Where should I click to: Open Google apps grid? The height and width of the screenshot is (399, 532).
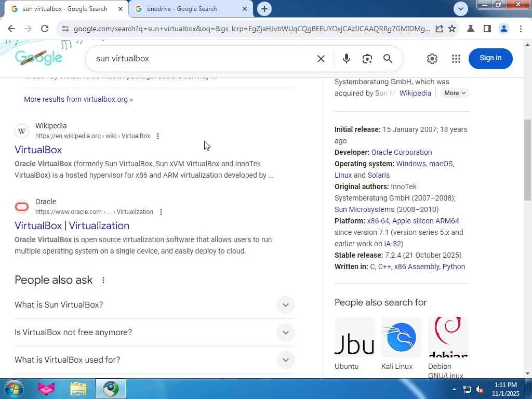click(x=456, y=59)
